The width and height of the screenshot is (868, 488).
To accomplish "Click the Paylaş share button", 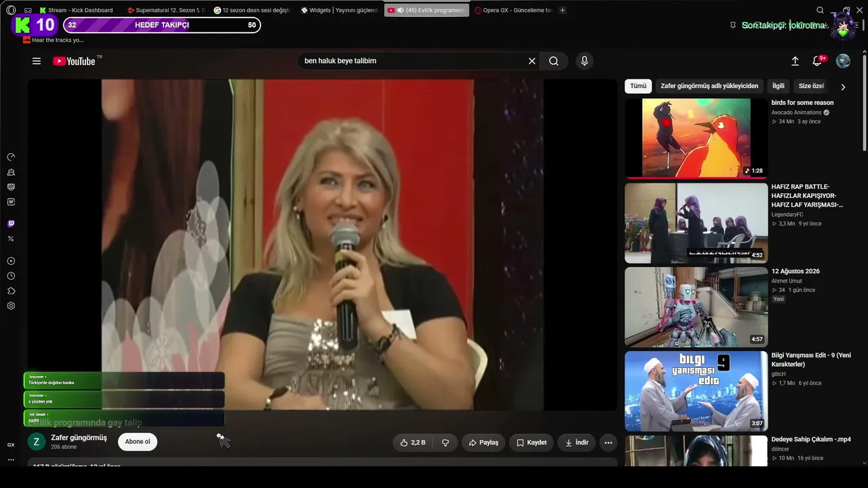I will click(483, 443).
